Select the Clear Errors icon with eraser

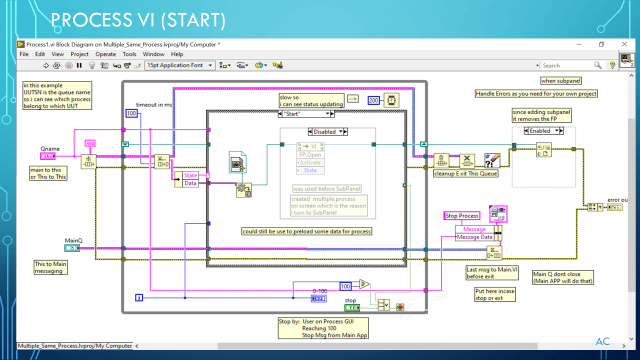(x=492, y=161)
